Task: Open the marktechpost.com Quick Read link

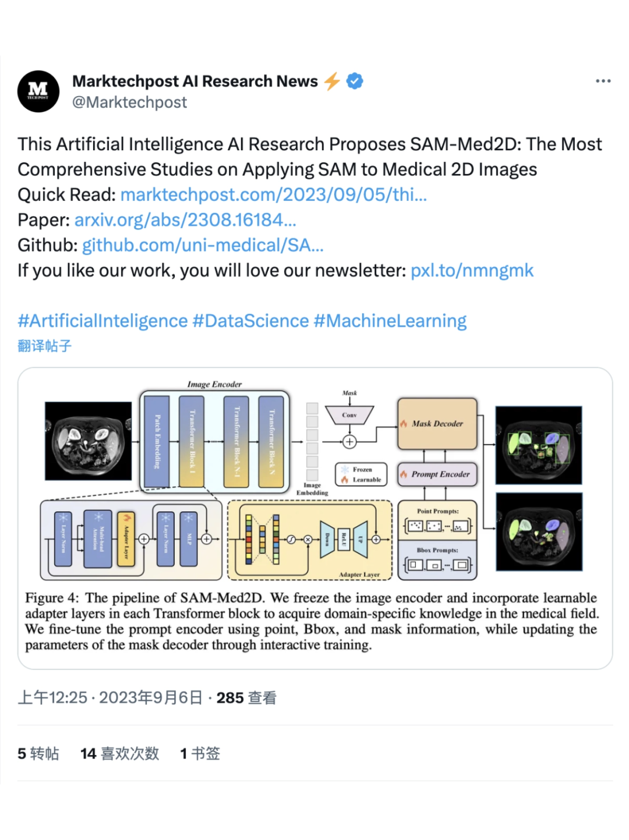Action: pos(274,194)
